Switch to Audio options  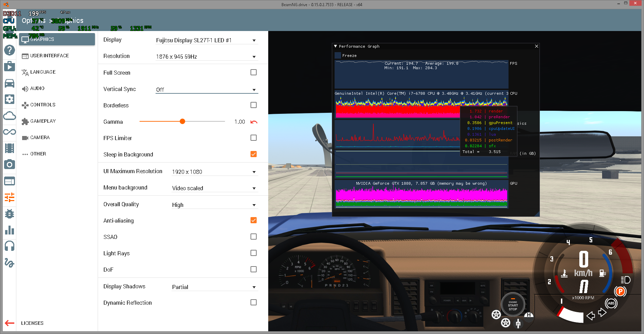[57, 88]
